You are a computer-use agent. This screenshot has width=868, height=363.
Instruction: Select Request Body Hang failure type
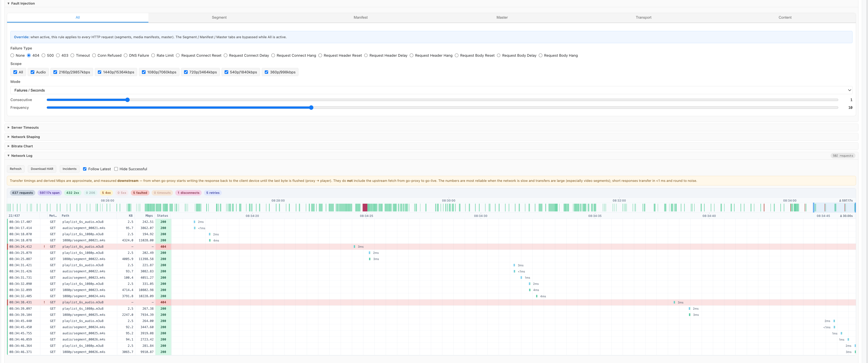tap(540, 55)
